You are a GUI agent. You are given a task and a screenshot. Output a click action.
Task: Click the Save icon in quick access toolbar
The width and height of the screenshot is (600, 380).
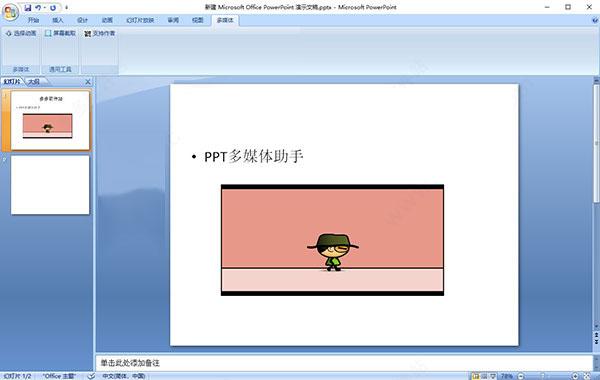[28, 7]
